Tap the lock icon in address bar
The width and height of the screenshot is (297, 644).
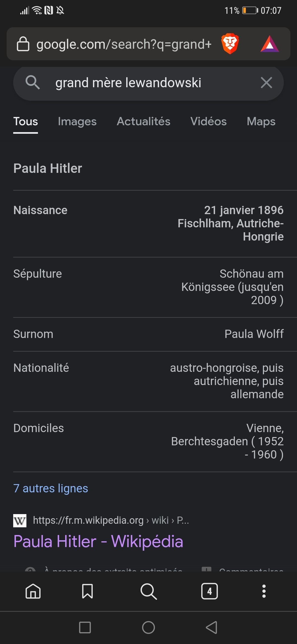pos(23,44)
